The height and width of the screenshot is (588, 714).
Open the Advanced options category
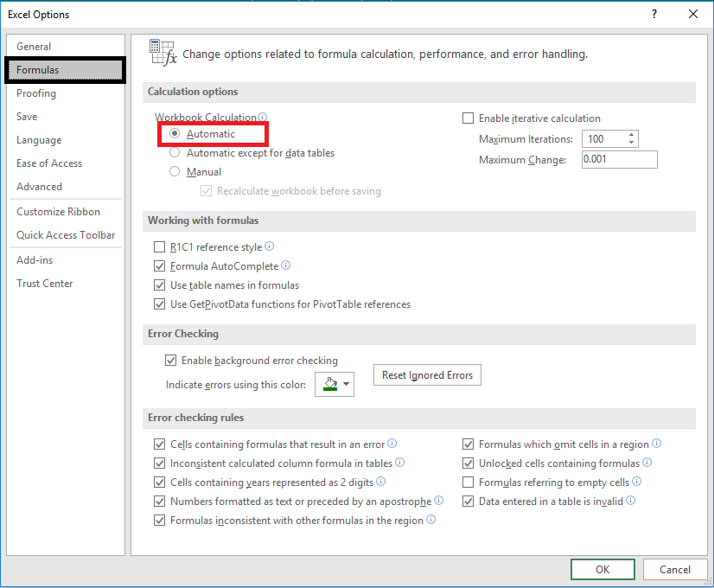point(39,186)
